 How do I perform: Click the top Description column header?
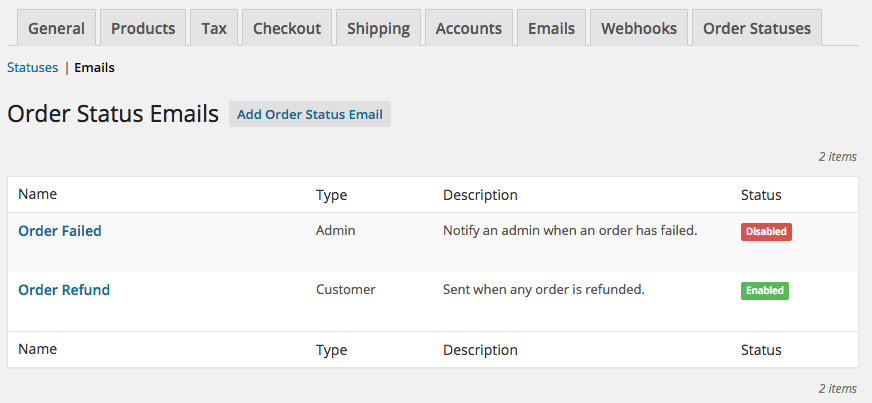click(x=480, y=195)
